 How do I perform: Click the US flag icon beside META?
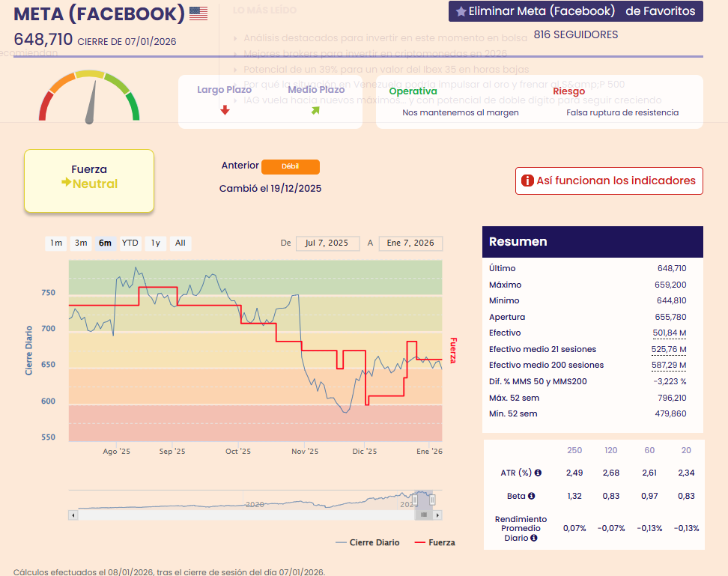tap(198, 13)
